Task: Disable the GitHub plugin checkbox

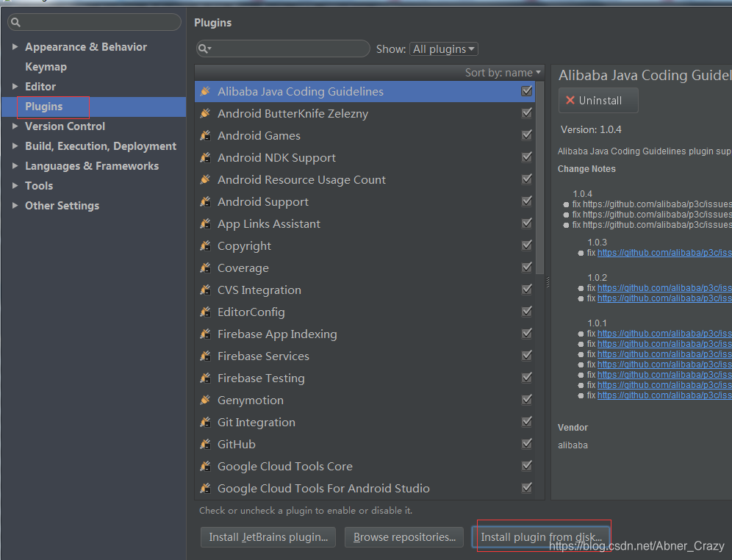Action: (527, 444)
